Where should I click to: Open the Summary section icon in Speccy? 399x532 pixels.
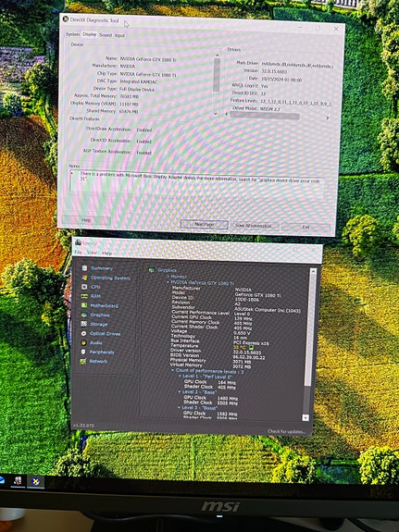pos(84,268)
